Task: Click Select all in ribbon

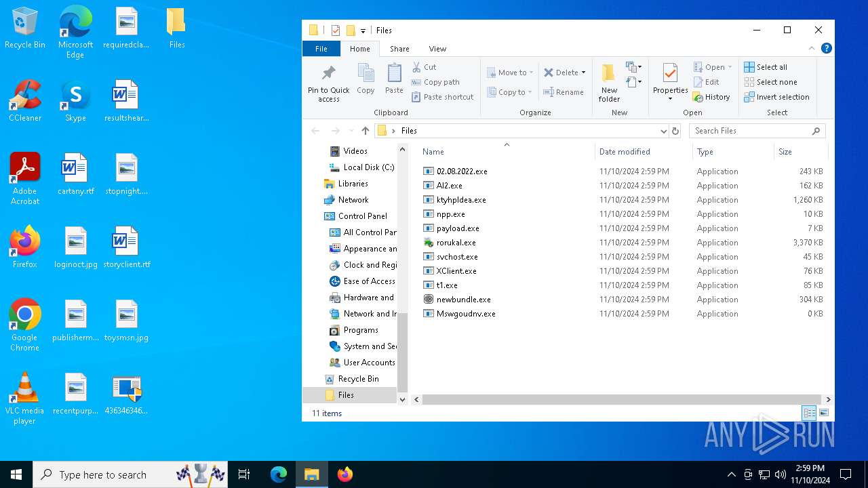Action: pos(766,67)
